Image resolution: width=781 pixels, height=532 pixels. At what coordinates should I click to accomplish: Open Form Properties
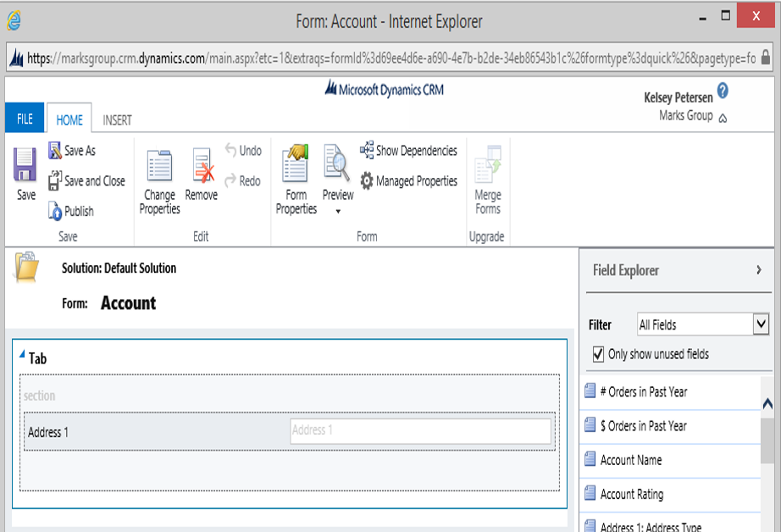296,180
